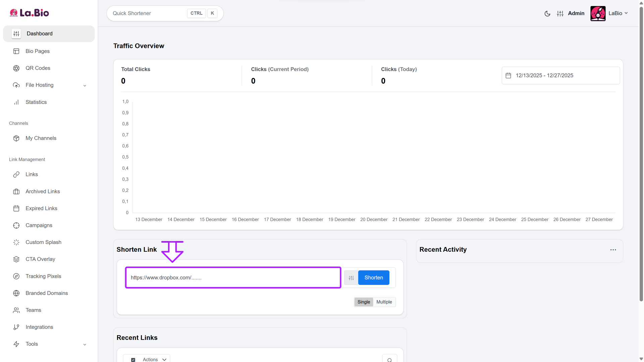
Task: Toggle dark mode moon icon
Action: pyautogui.click(x=547, y=13)
